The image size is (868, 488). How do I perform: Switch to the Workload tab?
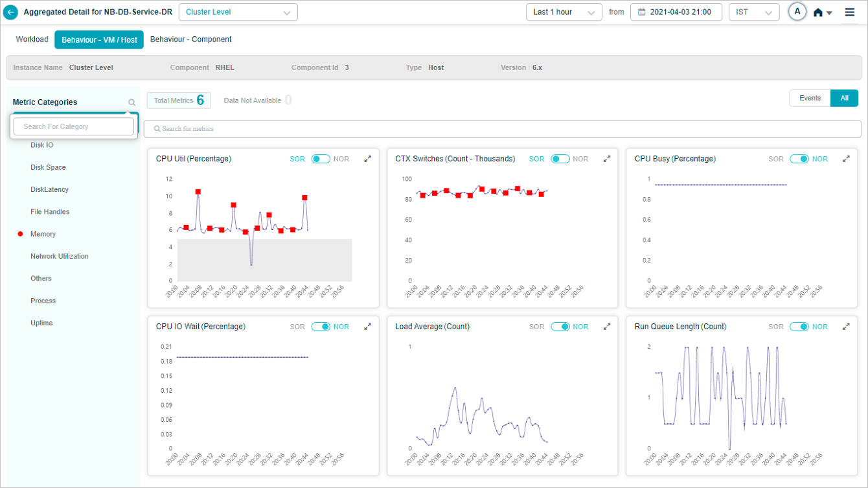pyautogui.click(x=32, y=40)
